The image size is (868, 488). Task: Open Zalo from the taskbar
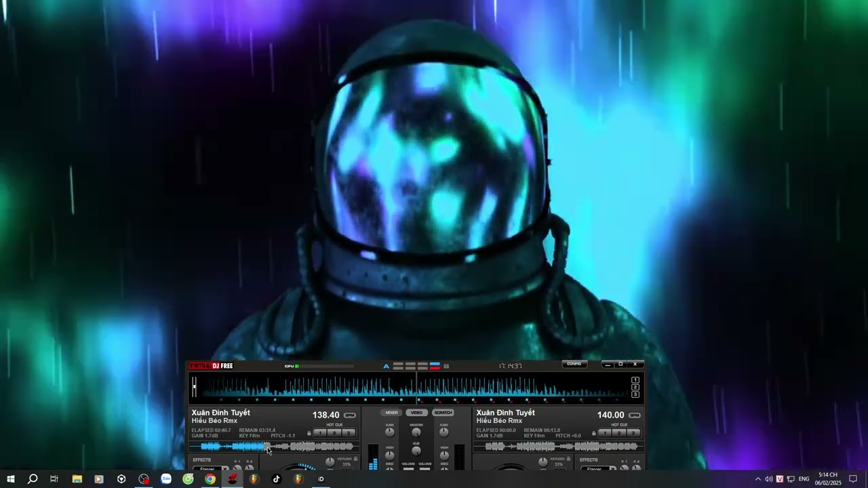pyautogui.click(x=166, y=479)
